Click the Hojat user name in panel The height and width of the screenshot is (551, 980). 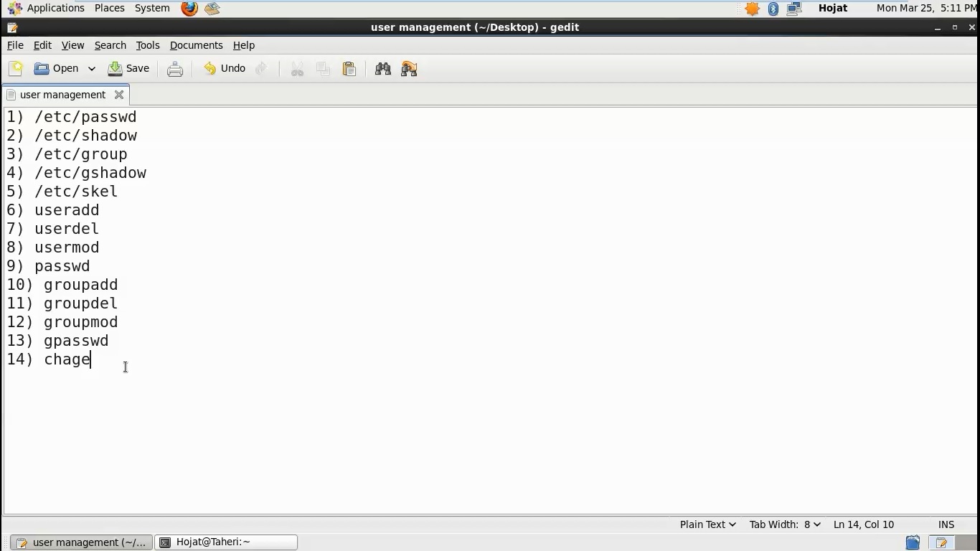click(833, 8)
